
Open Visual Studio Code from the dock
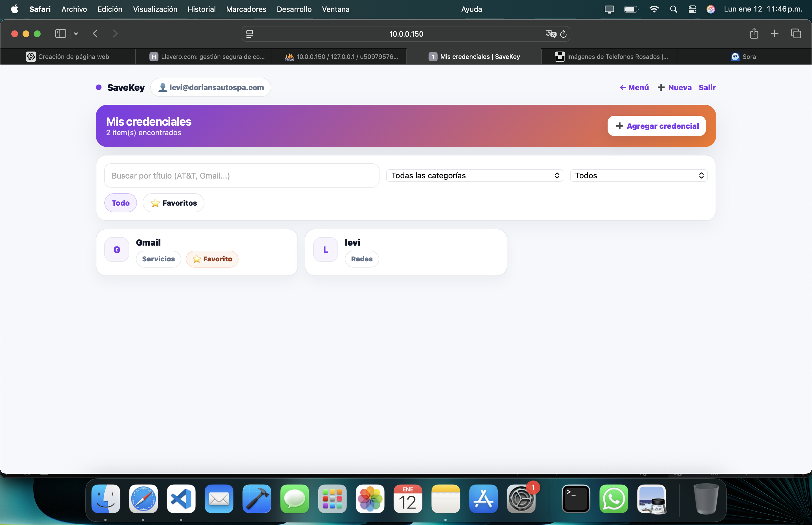181,499
